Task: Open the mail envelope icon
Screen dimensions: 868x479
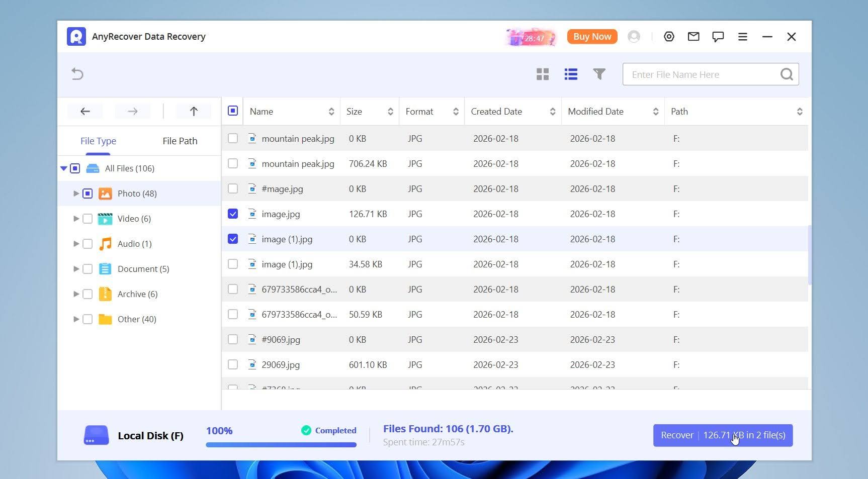Action: [x=693, y=36]
